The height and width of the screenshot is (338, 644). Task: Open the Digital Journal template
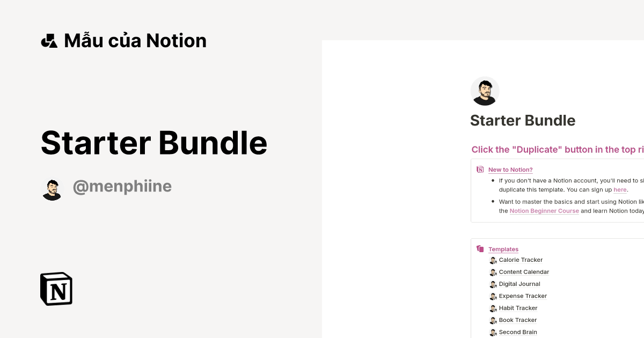tap(519, 284)
